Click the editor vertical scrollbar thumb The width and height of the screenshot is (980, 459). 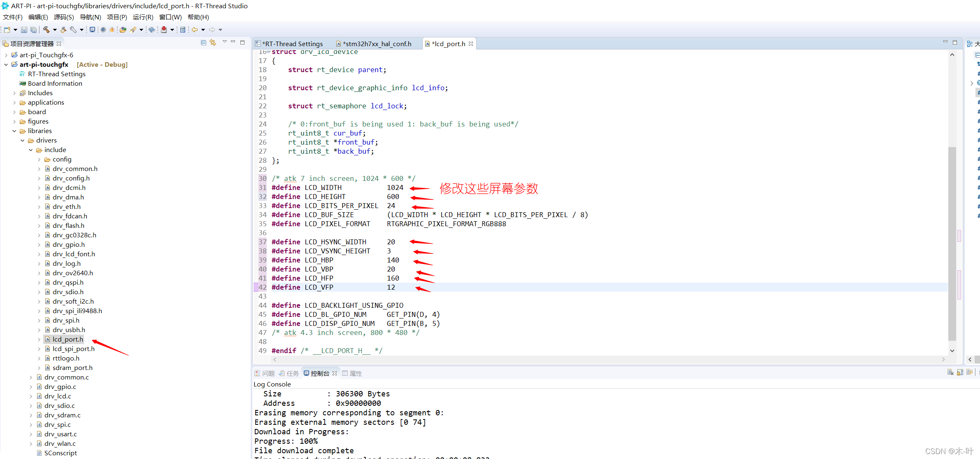pyautogui.click(x=952, y=243)
